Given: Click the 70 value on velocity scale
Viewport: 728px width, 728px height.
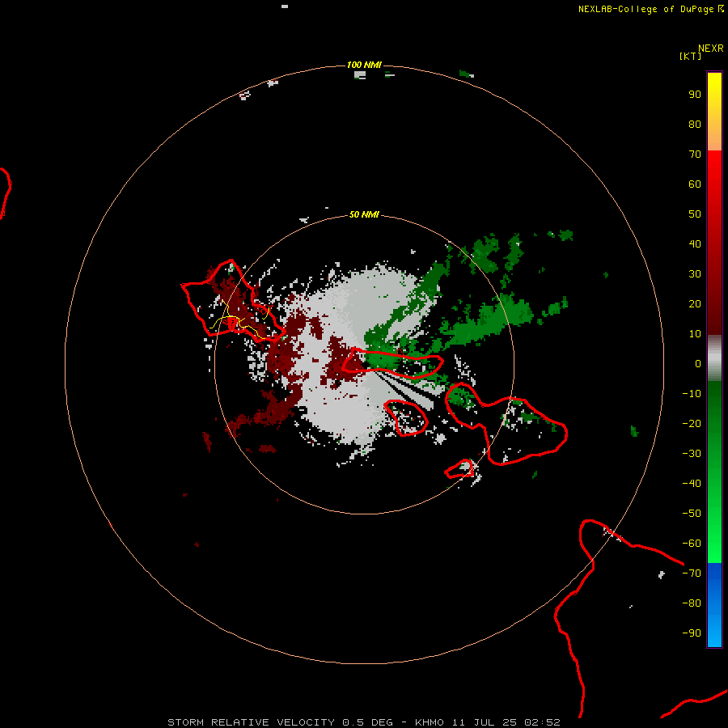Looking at the screenshot, I should click(695, 154).
